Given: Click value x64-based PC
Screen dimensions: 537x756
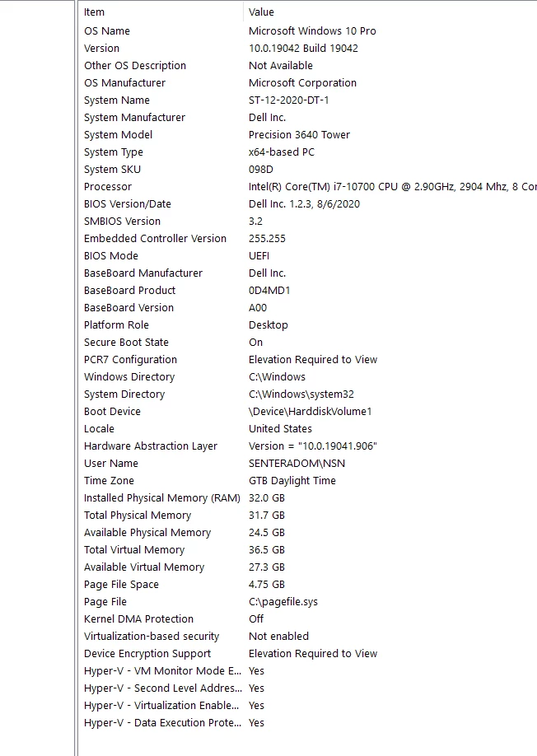Looking at the screenshot, I should tap(282, 152).
